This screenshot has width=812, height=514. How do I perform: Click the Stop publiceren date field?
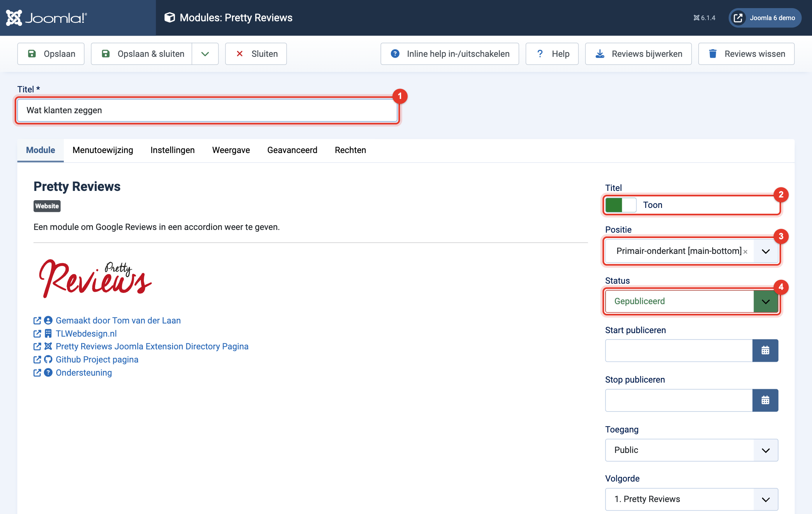tap(679, 400)
